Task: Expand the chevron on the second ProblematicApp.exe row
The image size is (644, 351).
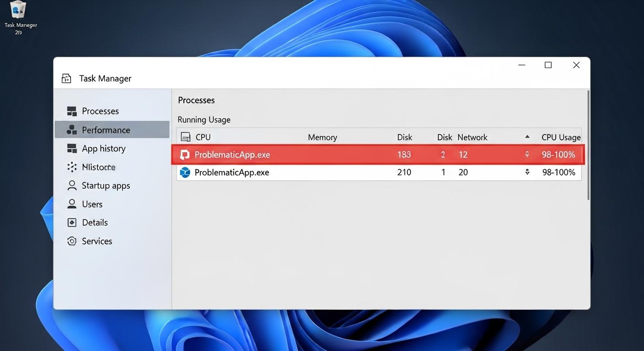Action: point(527,172)
